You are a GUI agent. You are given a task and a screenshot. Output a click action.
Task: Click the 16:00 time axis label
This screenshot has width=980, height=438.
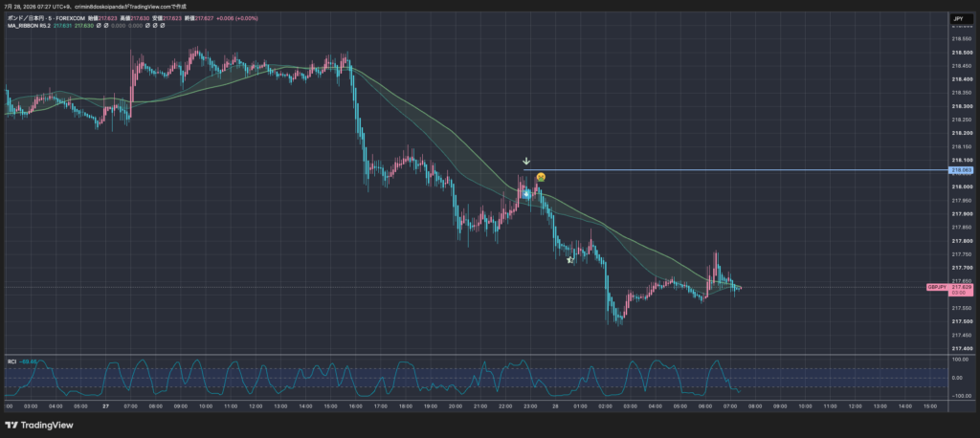(x=355, y=406)
